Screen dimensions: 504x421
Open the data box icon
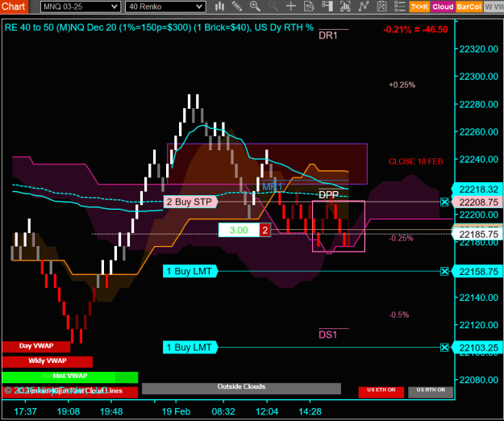pos(309,6)
